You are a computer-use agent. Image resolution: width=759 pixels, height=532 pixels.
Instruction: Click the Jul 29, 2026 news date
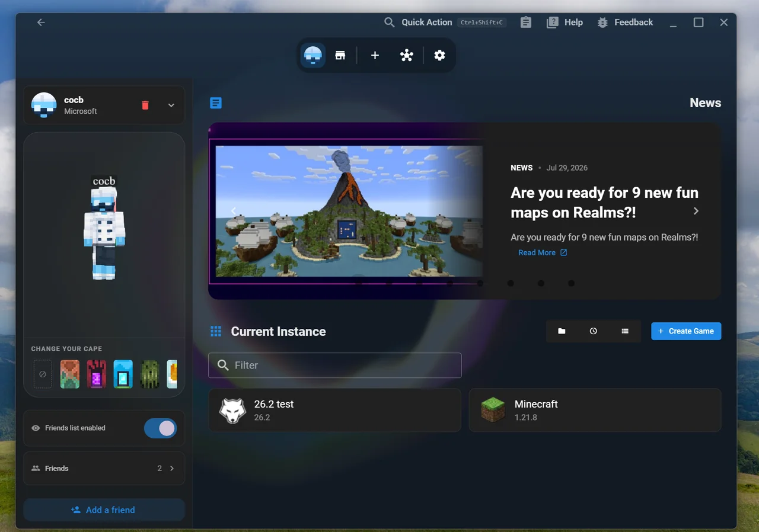(567, 168)
